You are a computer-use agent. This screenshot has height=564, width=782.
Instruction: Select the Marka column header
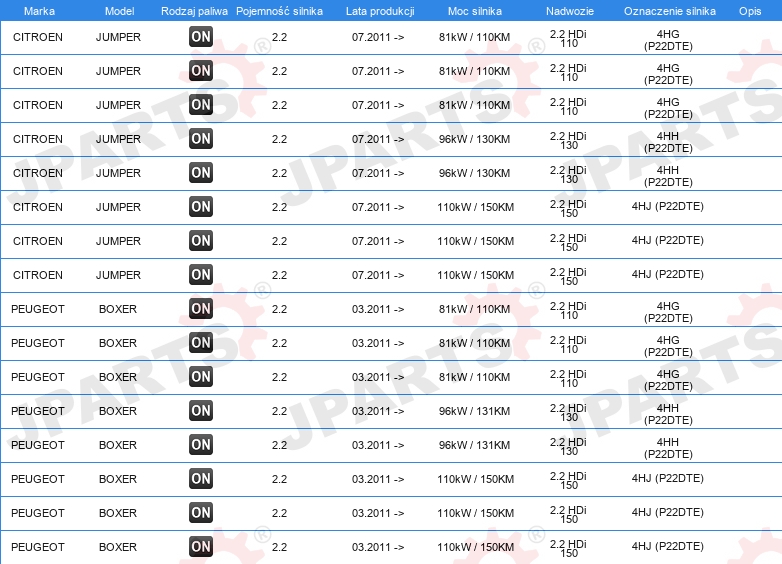pos(39,11)
